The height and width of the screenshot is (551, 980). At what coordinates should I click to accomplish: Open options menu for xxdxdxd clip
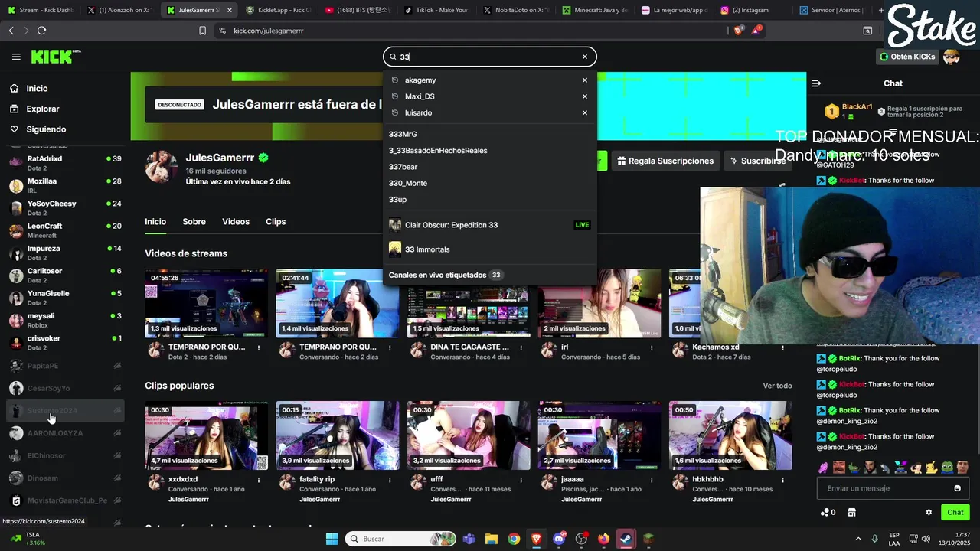click(x=259, y=480)
